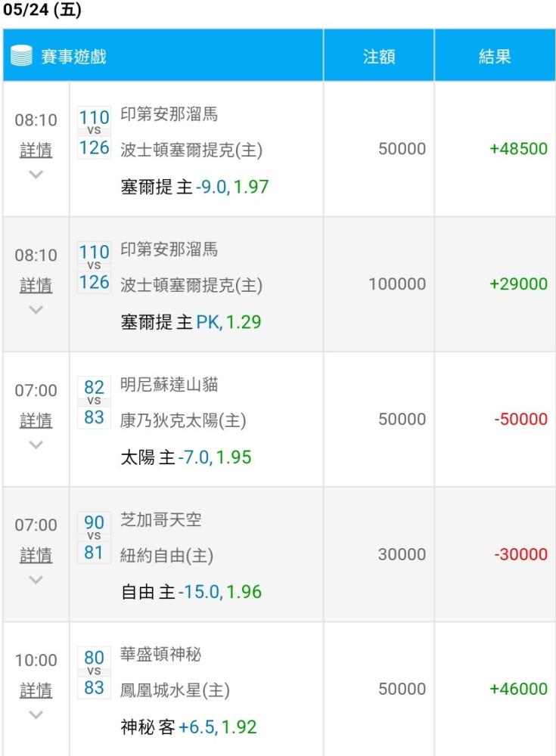Click the 神秘 客 +6.5, 1.92 odds line

pyautogui.click(x=188, y=727)
